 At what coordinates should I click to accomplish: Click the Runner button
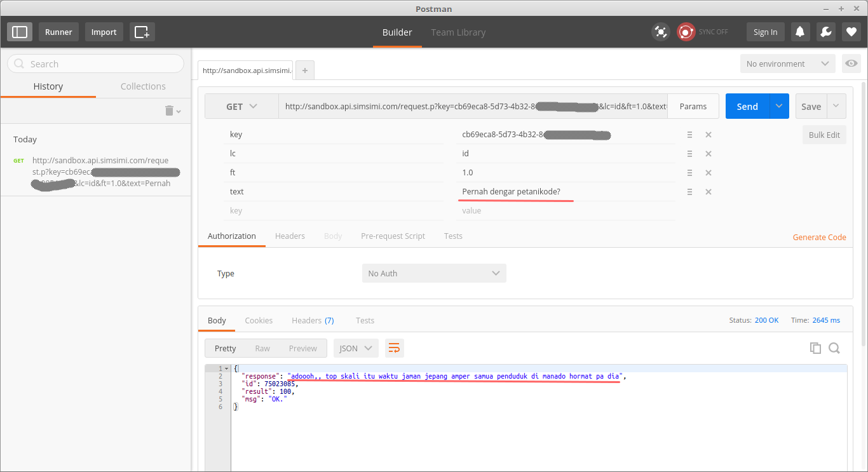coord(58,32)
